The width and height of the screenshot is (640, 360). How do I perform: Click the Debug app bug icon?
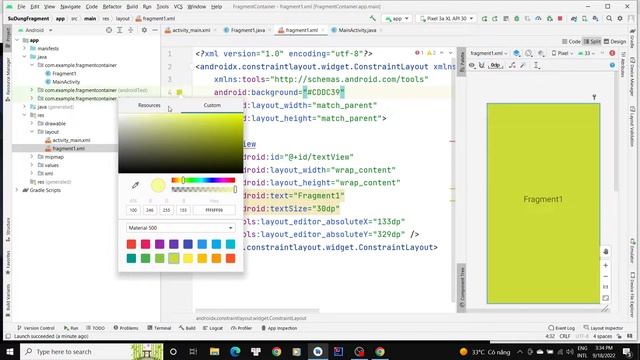tap(517, 19)
